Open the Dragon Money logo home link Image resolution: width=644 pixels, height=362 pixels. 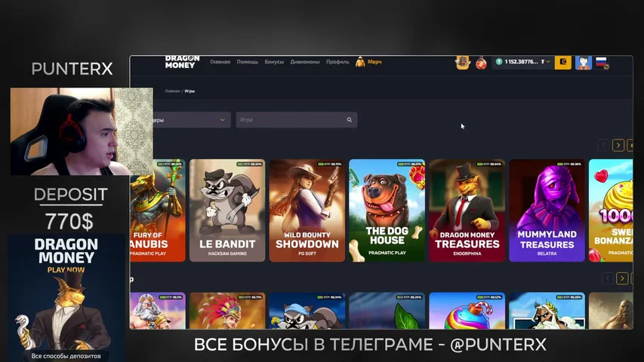tap(182, 62)
